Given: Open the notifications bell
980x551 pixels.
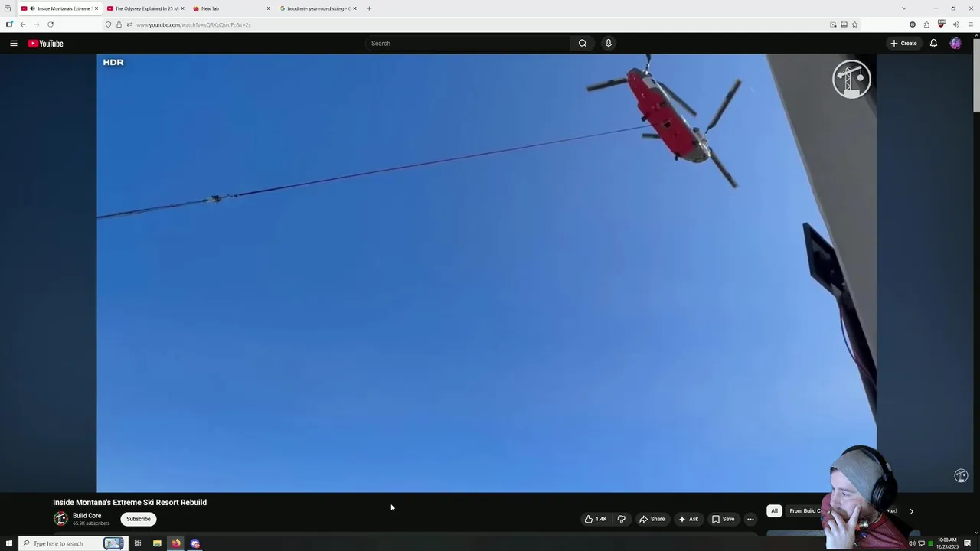Looking at the screenshot, I should point(933,44).
